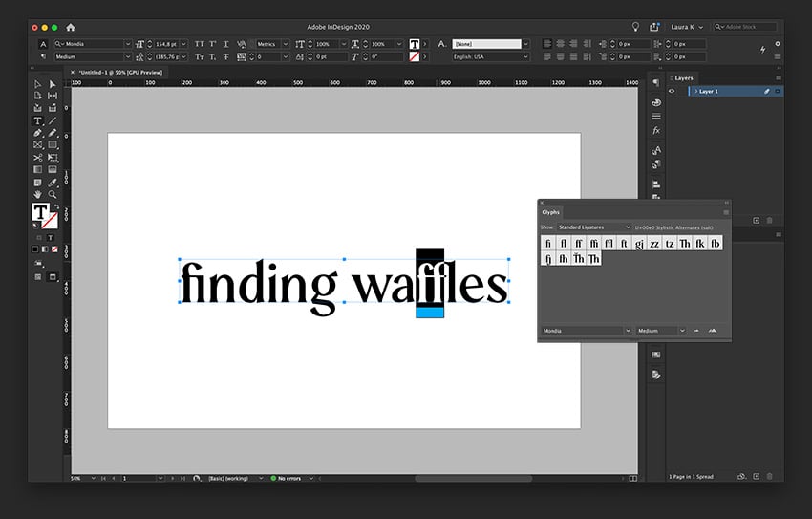Click the Home icon in title bar

point(71,27)
